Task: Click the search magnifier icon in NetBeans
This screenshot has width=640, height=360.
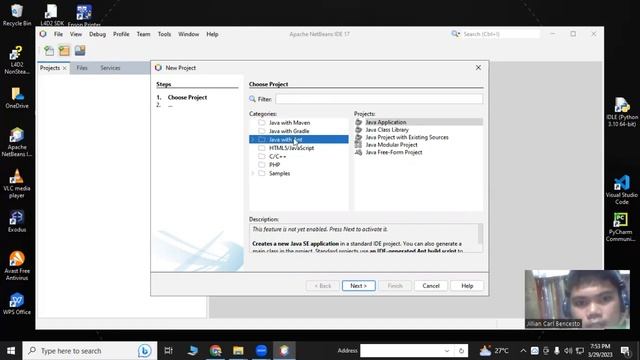Action: click(455, 34)
